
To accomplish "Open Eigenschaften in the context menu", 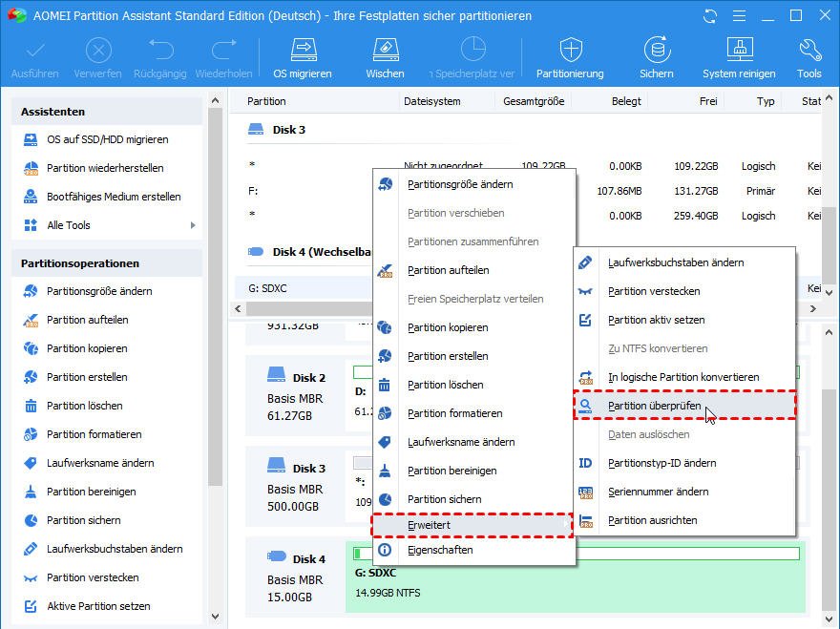I will pos(474,550).
